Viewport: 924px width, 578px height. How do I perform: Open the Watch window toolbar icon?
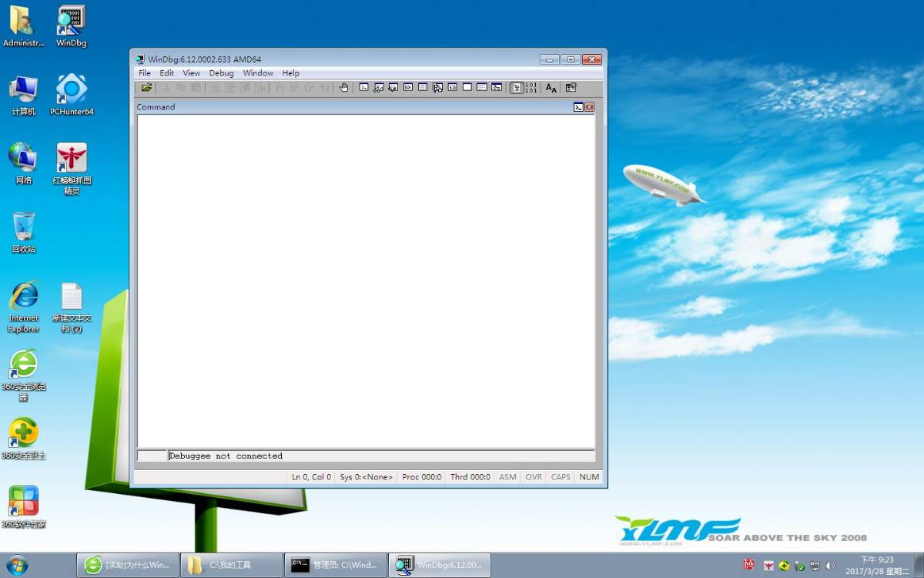click(378, 87)
